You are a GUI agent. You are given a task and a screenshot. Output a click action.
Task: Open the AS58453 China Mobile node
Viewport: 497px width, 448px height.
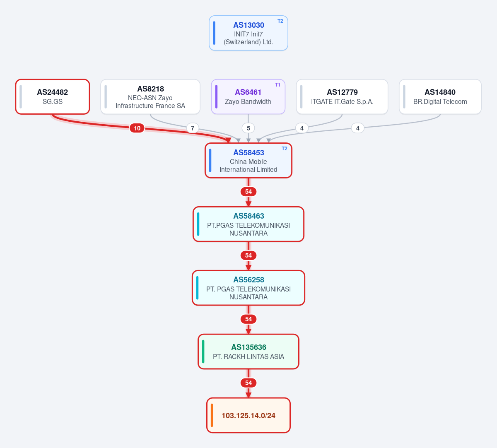point(248,161)
